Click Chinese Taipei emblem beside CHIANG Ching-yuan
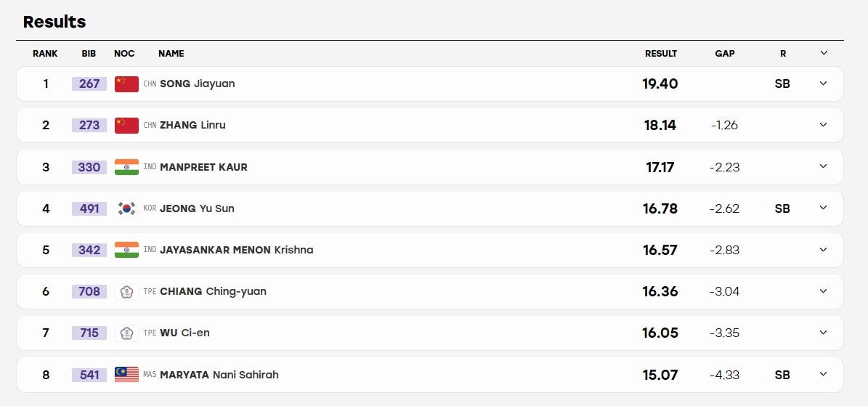 pyautogui.click(x=126, y=291)
